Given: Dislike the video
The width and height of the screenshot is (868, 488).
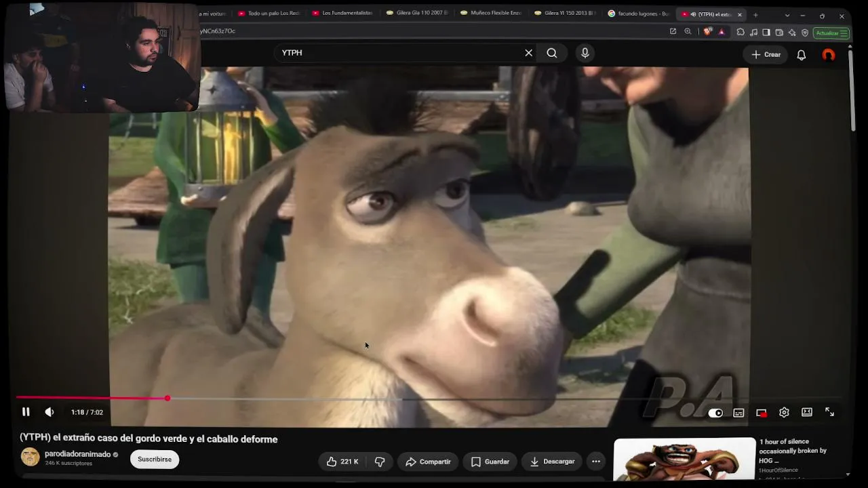Looking at the screenshot, I should click(x=380, y=462).
